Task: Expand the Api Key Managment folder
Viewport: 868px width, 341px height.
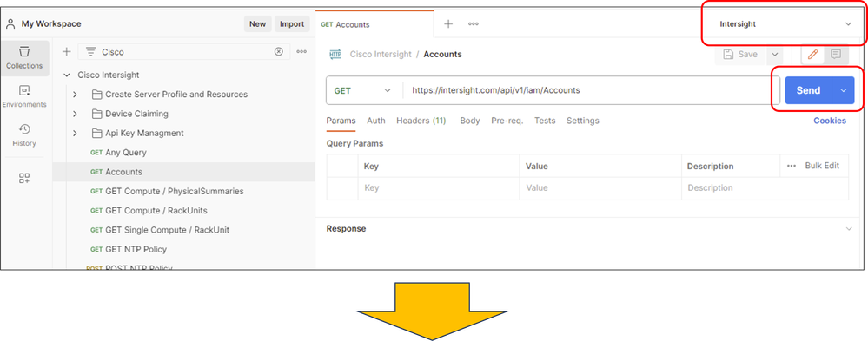Action: coord(76,134)
